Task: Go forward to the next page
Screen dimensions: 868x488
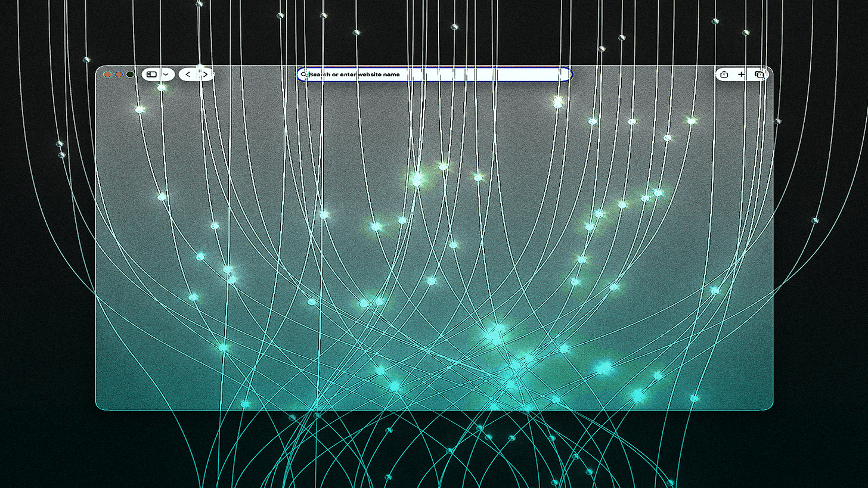Action: click(x=205, y=74)
